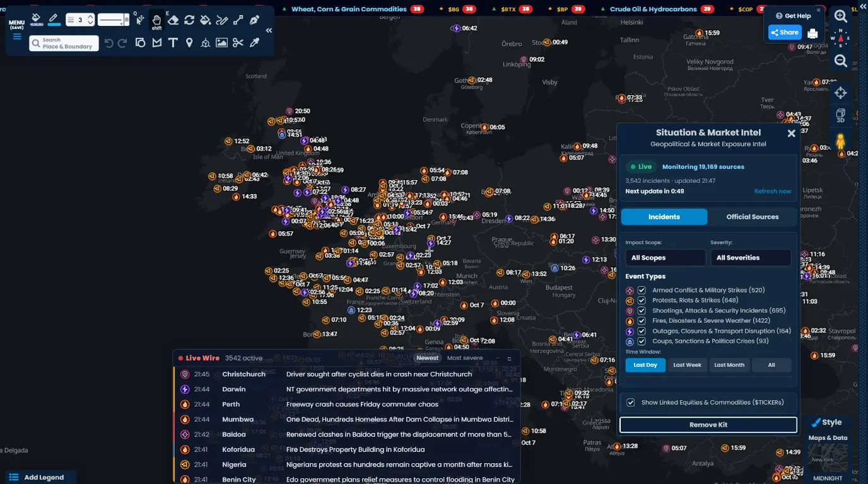Select the Incidents tab
This screenshot has height=484, width=868.
tap(664, 217)
